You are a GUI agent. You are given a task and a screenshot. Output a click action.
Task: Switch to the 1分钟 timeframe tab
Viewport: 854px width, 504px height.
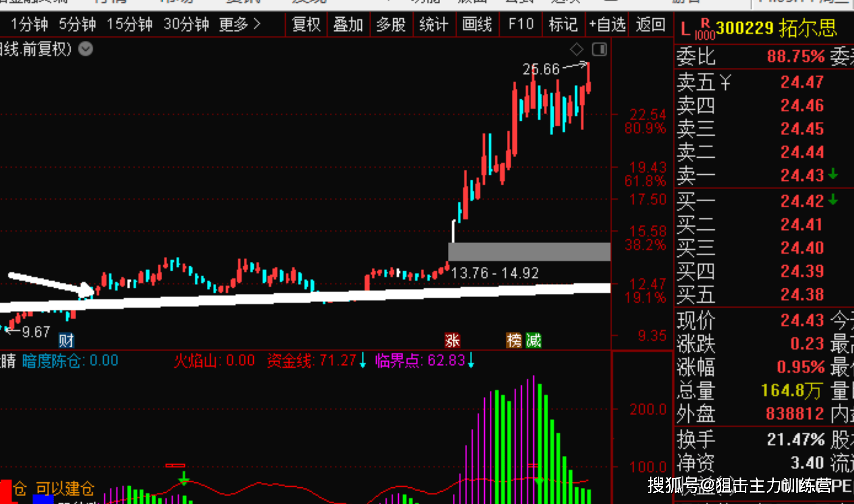pos(29,24)
